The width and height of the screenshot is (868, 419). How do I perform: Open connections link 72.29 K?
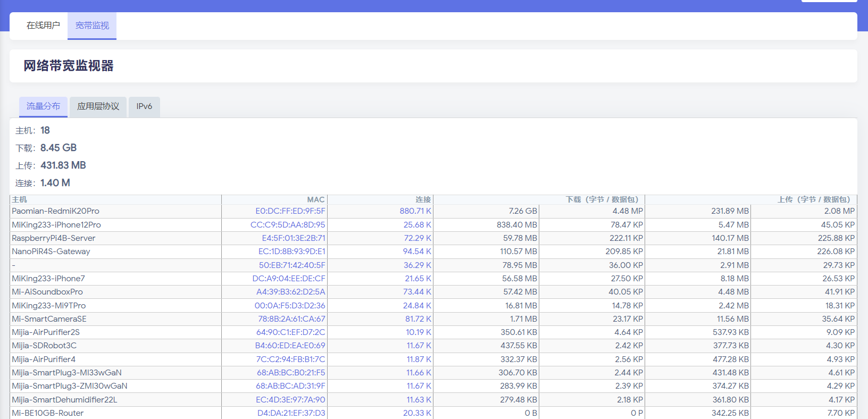click(418, 238)
